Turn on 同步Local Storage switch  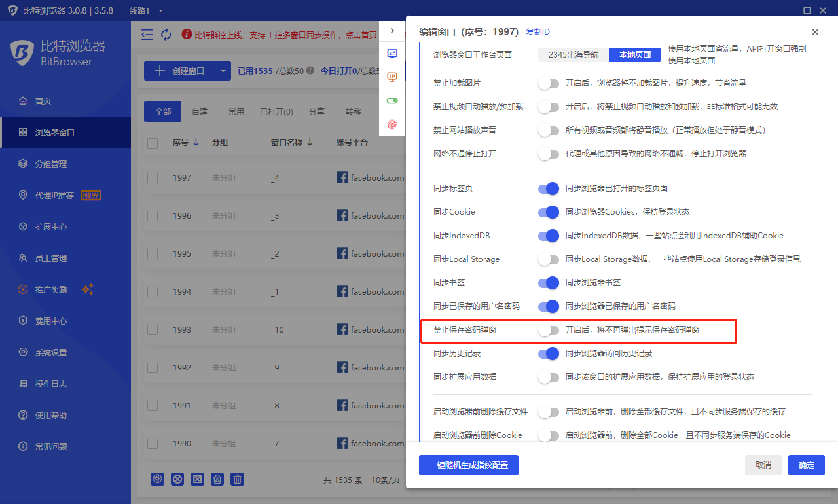548,259
